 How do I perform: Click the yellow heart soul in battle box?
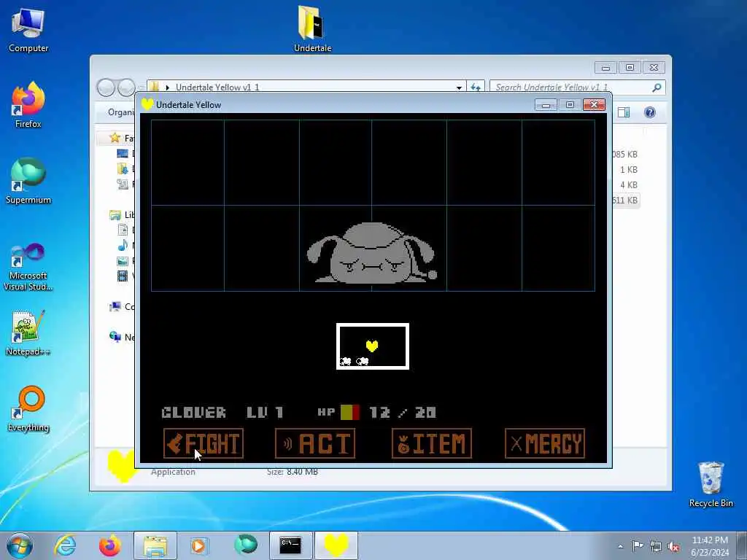click(x=372, y=346)
